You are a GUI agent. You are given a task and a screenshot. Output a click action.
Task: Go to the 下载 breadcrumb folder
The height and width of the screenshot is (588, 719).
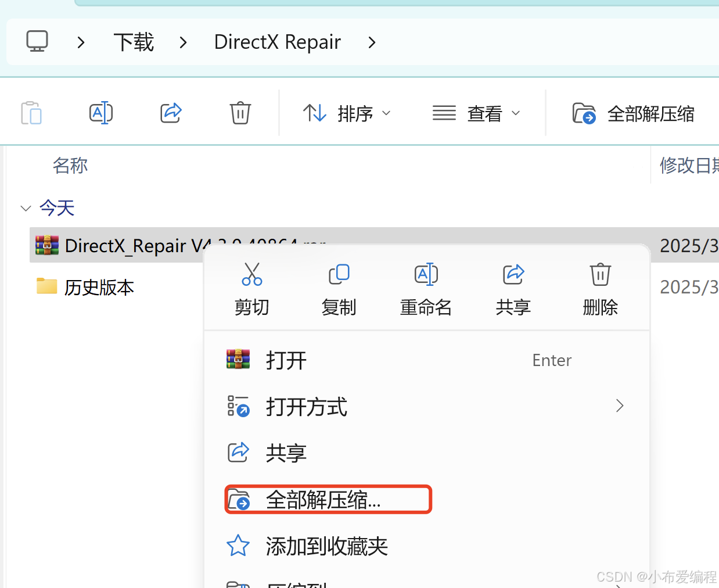point(134,42)
